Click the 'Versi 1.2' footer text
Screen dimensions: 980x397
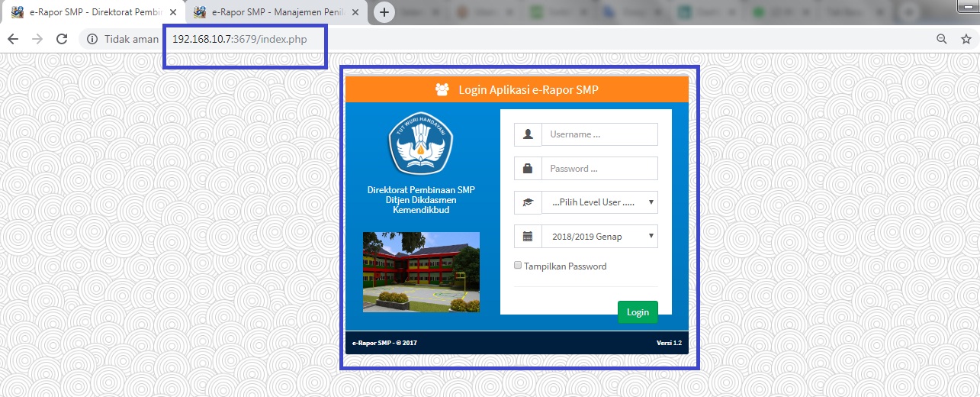click(x=670, y=343)
